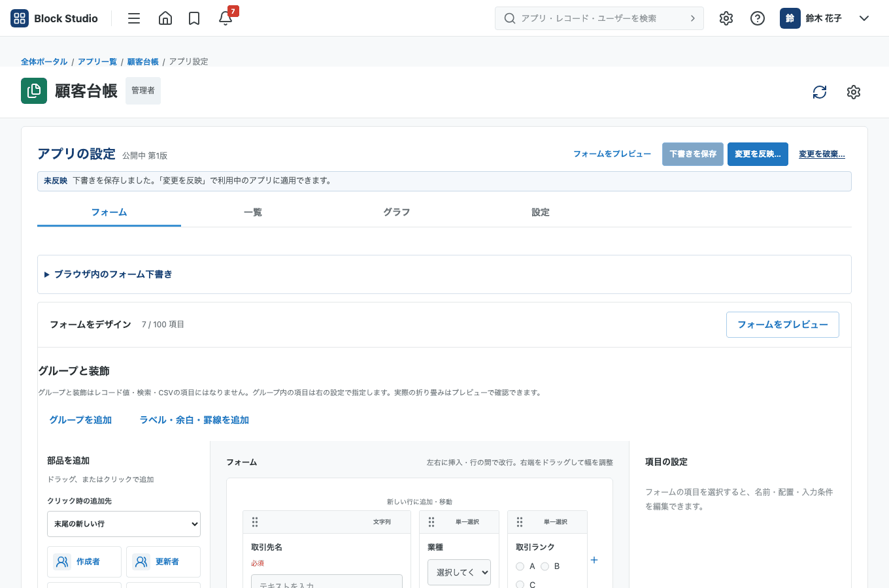Switch to the 一覧 tab

tap(253, 212)
